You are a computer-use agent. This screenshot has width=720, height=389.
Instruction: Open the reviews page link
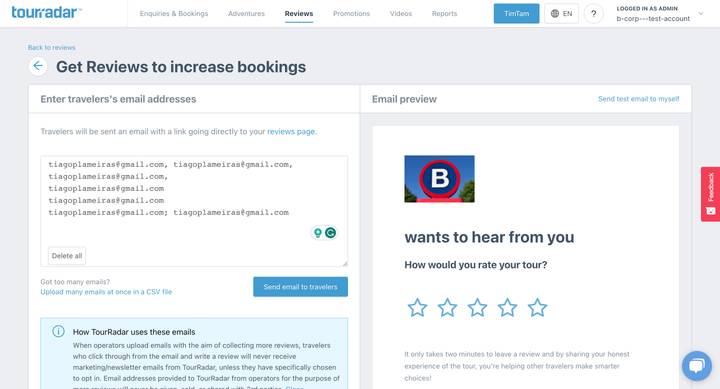pos(291,131)
